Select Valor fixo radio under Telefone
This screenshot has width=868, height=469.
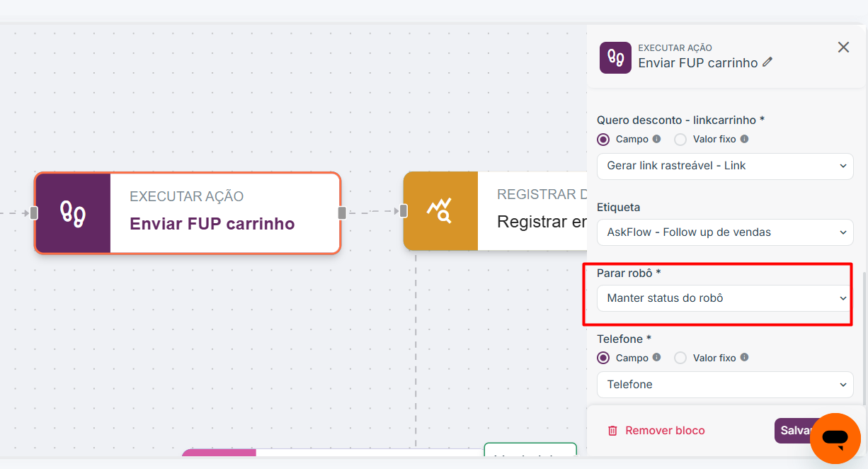click(x=680, y=358)
